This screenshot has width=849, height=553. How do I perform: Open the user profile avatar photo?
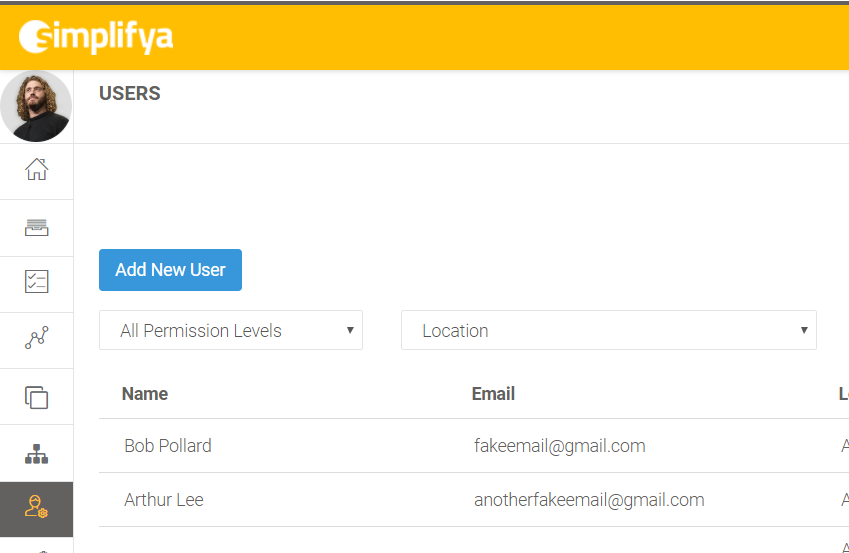36,106
